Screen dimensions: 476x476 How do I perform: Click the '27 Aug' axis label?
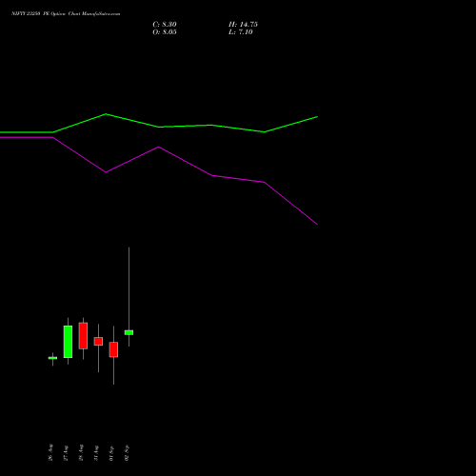66,453
